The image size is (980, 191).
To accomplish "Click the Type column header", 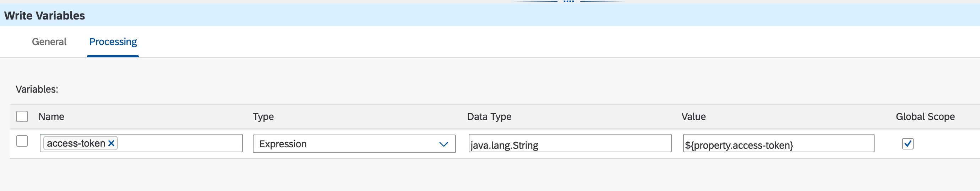I will [263, 117].
